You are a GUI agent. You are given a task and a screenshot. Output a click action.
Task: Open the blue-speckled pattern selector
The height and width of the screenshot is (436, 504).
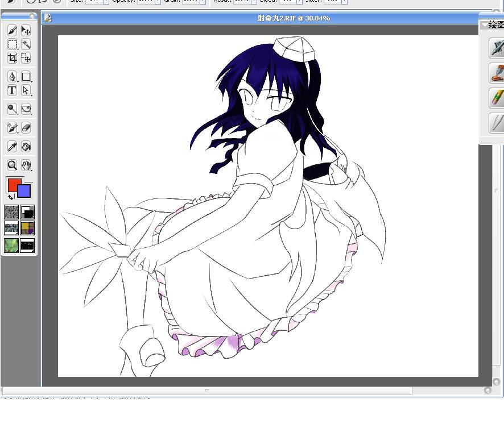click(x=11, y=228)
